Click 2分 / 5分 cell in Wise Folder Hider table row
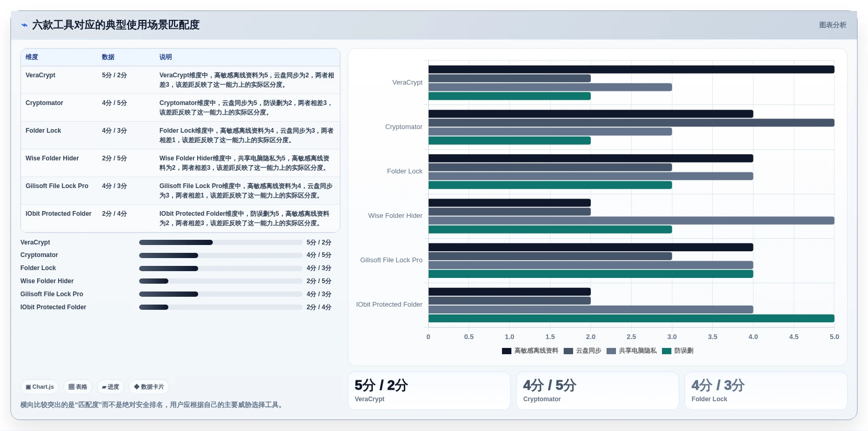 pyautogui.click(x=115, y=158)
